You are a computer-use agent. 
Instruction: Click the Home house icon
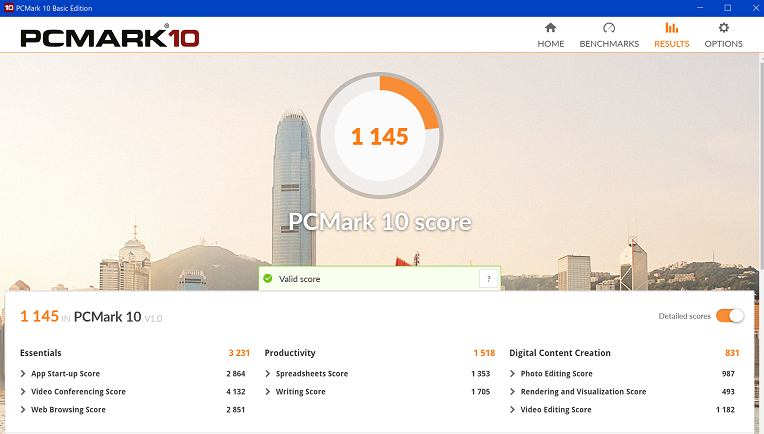(x=551, y=27)
